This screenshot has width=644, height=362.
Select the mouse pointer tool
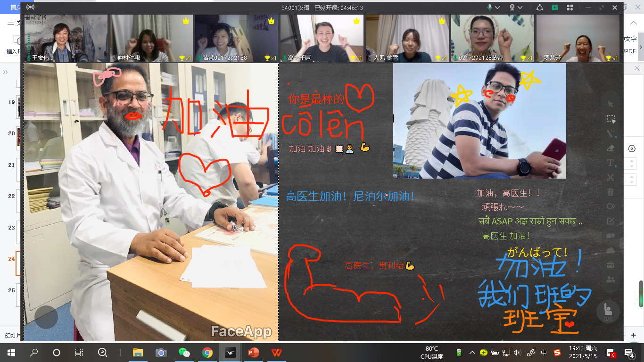611,104
